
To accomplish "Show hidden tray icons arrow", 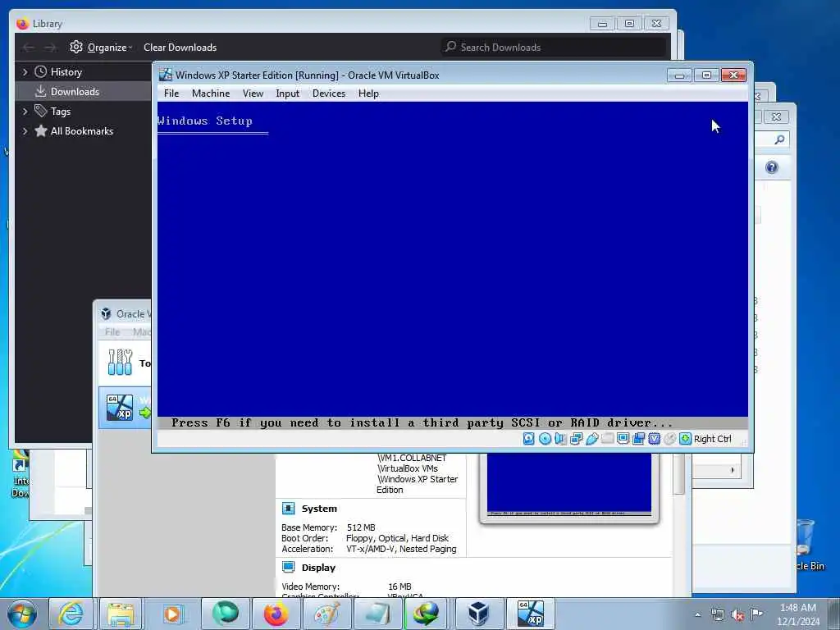I will 697,615.
